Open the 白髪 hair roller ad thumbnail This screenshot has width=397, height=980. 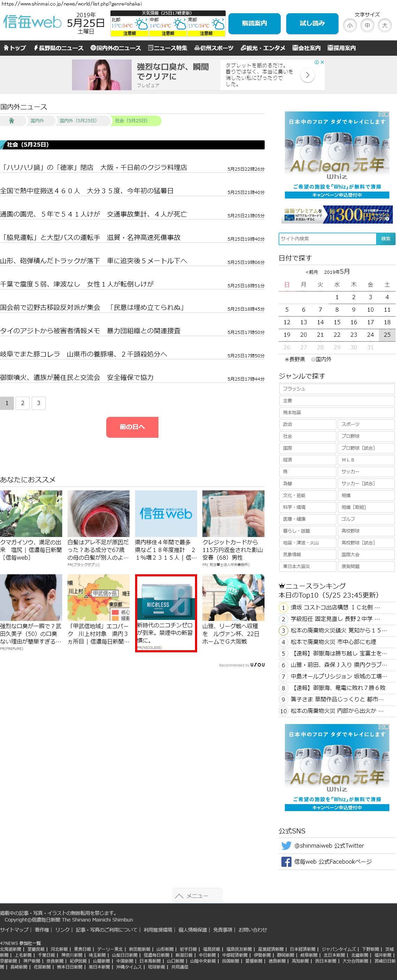click(99, 514)
